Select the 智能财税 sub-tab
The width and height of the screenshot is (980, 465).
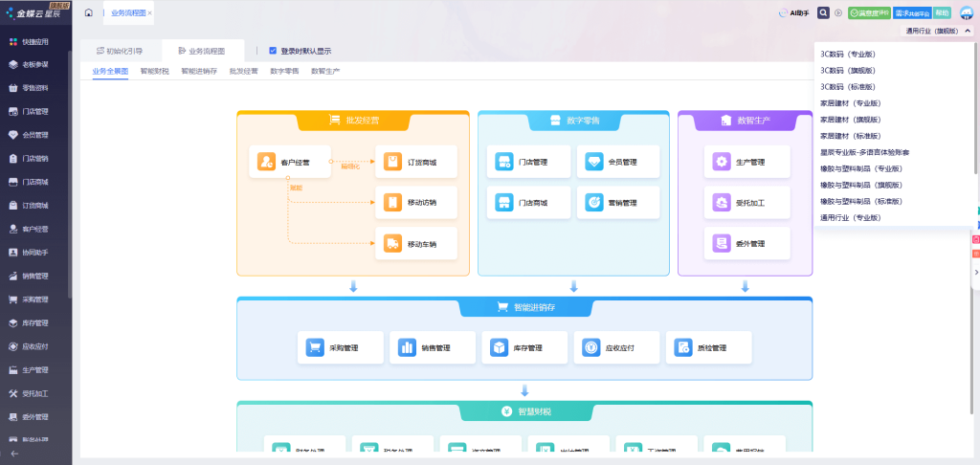coord(154,71)
